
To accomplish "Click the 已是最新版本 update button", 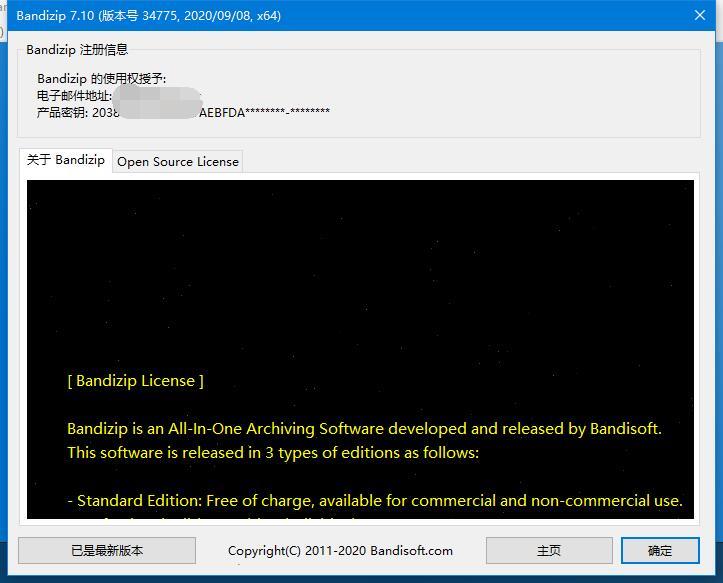I will pyautogui.click(x=107, y=550).
